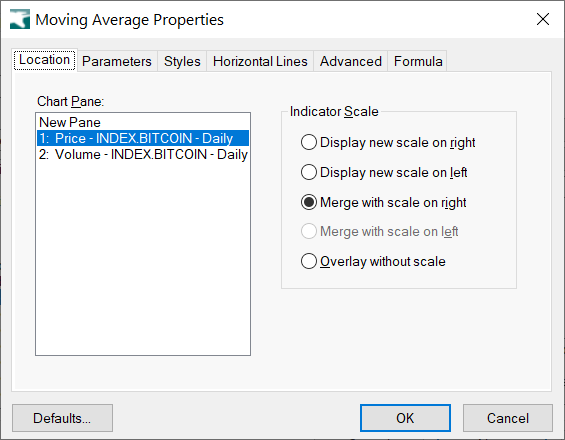The height and width of the screenshot is (440, 565).
Task: Click the application icon in the title bar
Action: coord(20,19)
